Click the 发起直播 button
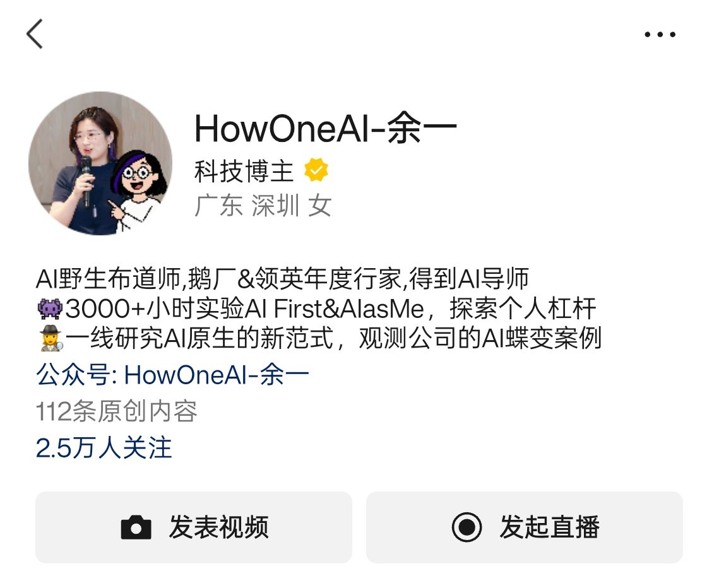 525,527
